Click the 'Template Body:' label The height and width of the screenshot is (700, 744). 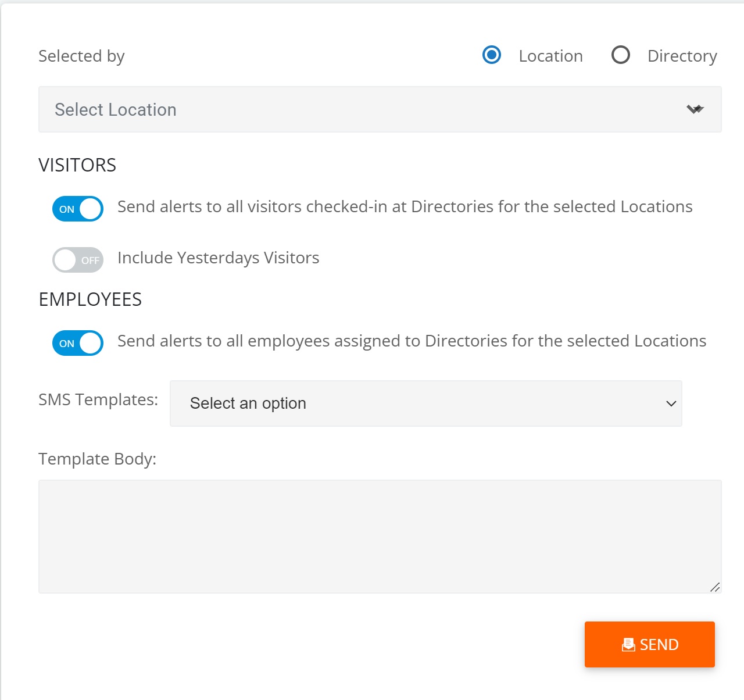[98, 459]
